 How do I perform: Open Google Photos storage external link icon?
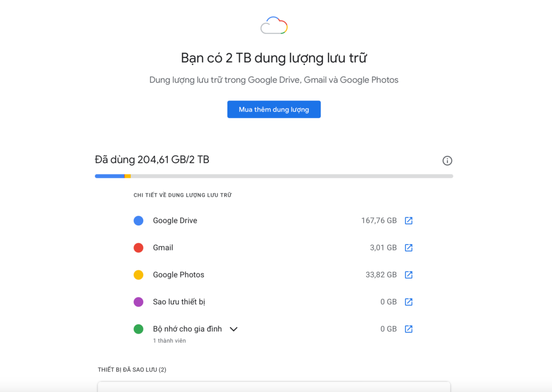point(408,275)
